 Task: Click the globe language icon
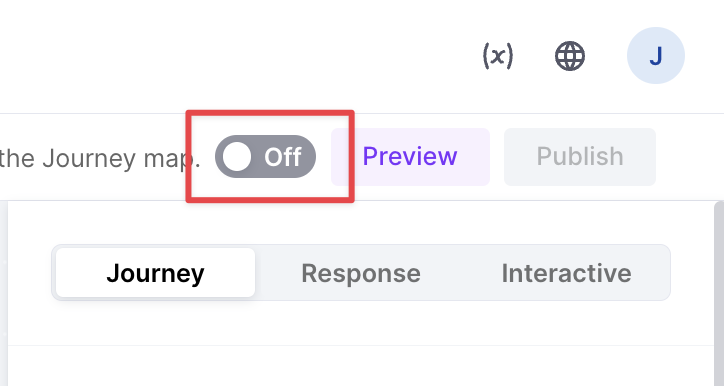click(x=570, y=56)
